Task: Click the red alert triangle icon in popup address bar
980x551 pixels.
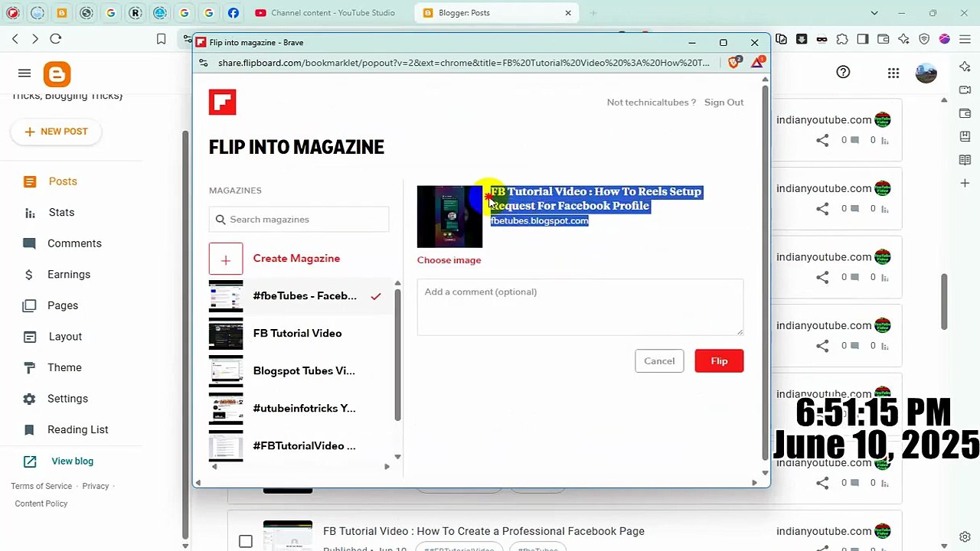Action: [x=757, y=63]
